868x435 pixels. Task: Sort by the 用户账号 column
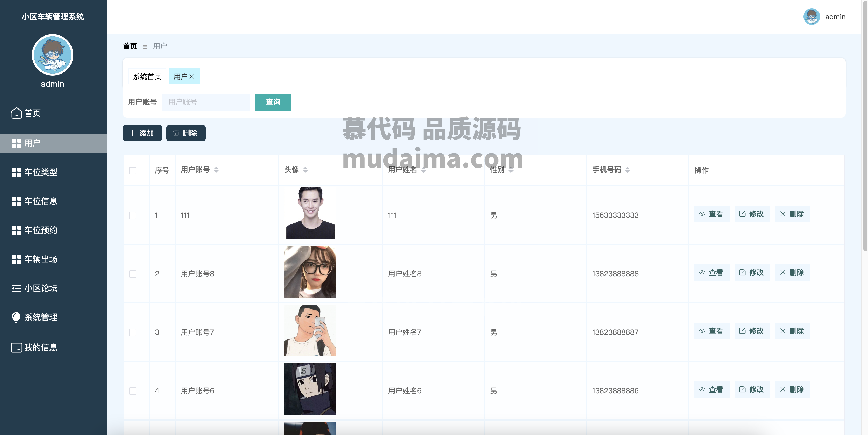pos(216,170)
